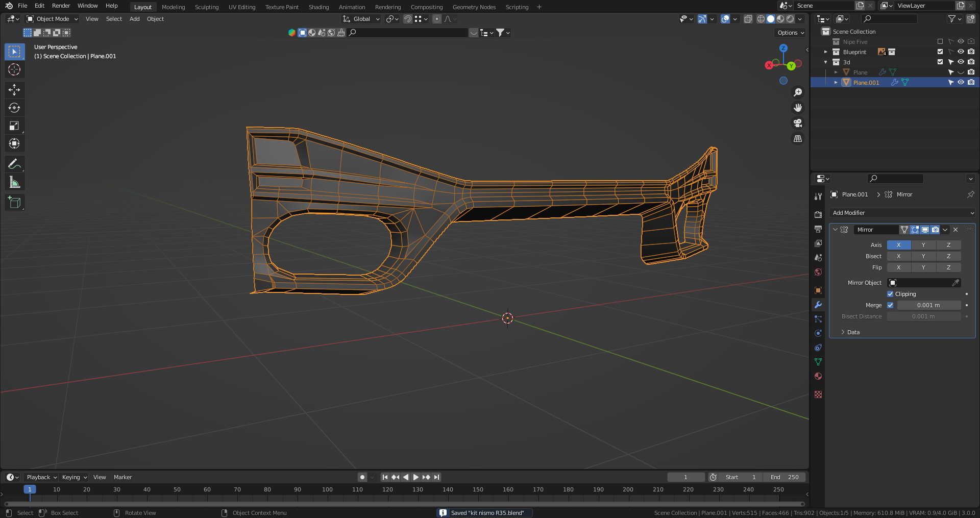980x518 pixels.
Task: Open the Scene properties tab
Action: pos(818,258)
